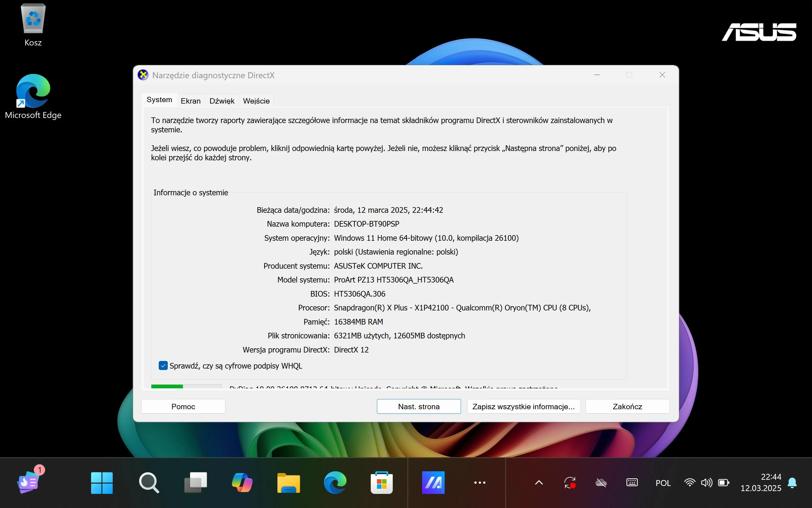812x508 pixels.
Task: Open Microsoft Store from taskbar
Action: (x=381, y=483)
